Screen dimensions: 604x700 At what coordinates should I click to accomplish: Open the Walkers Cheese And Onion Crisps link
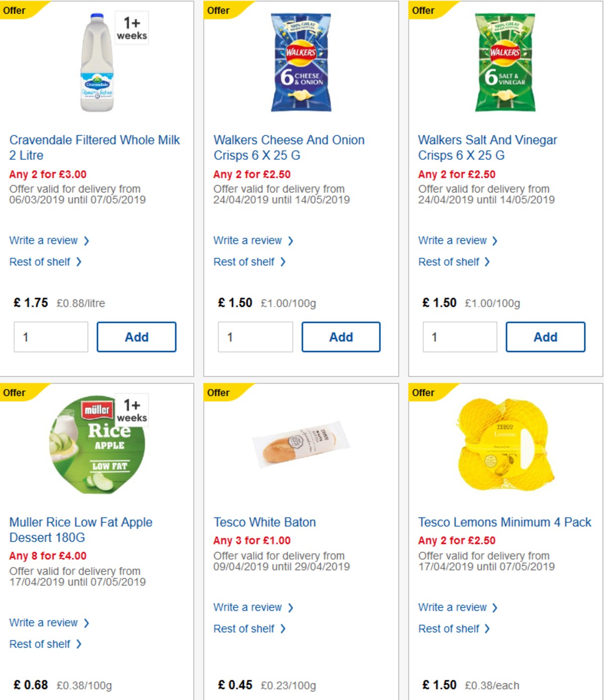coord(289,147)
